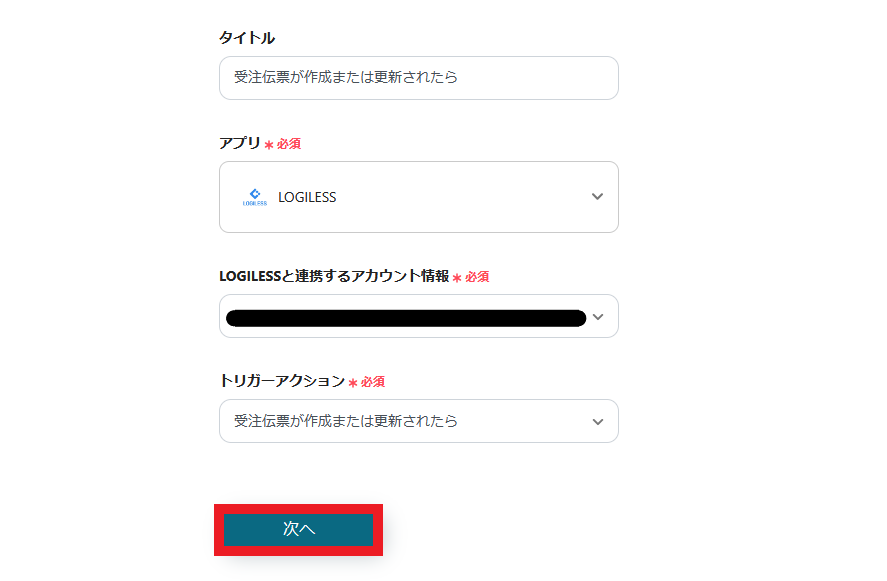
Task: Expand the LOGILESSと連携するアカウント情報 dropdown
Action: (418, 317)
